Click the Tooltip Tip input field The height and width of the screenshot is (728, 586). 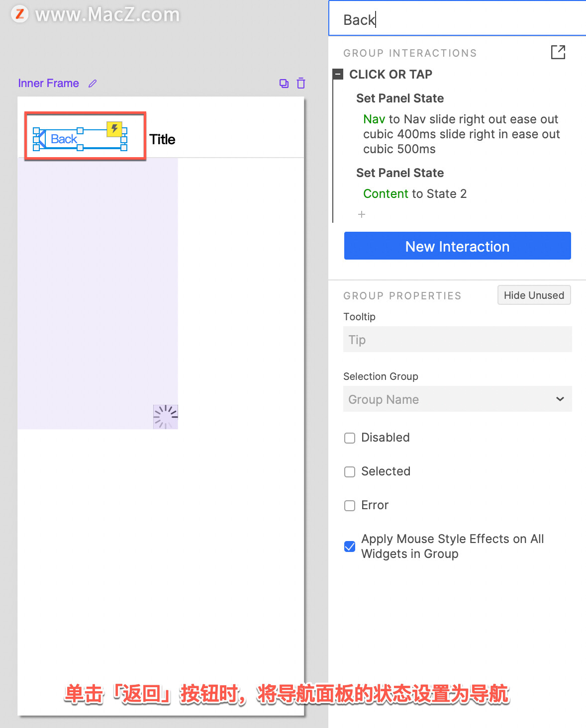458,339
